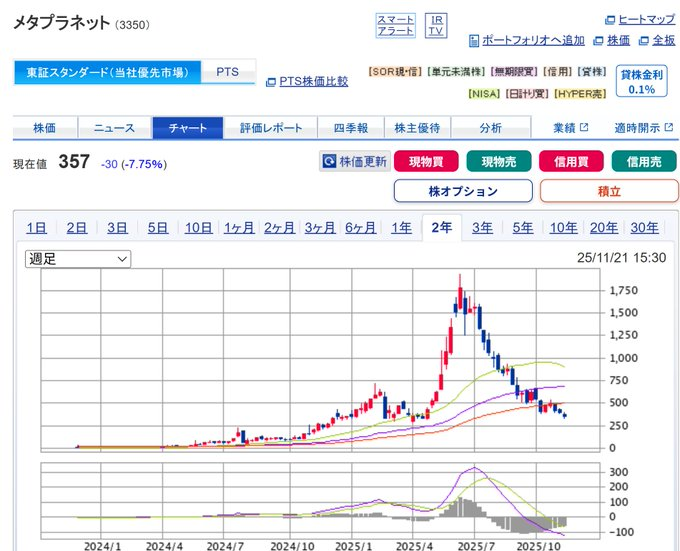
Task: Select the 5年 chart period
Action: tap(523, 228)
